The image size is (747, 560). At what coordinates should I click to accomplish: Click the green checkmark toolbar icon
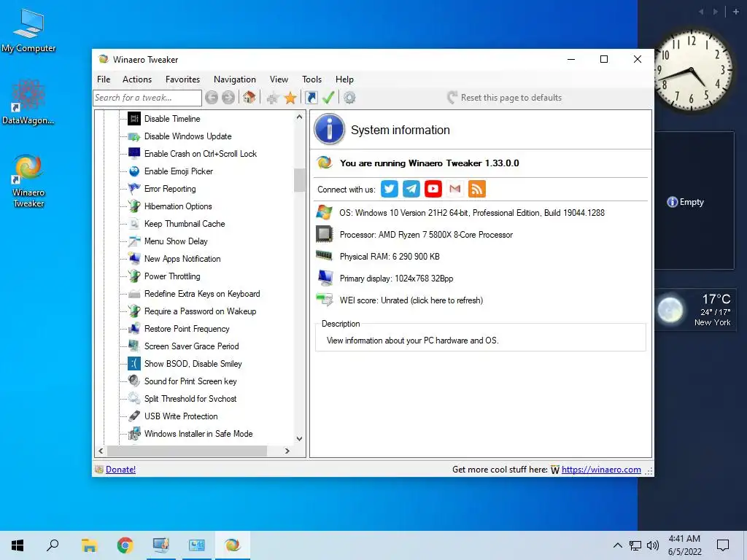(x=328, y=98)
